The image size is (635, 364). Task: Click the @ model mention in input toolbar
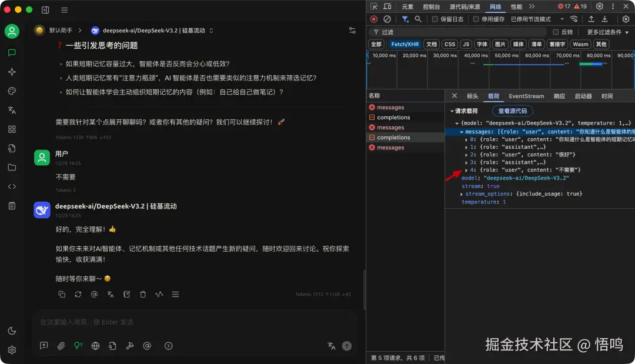coord(147,346)
